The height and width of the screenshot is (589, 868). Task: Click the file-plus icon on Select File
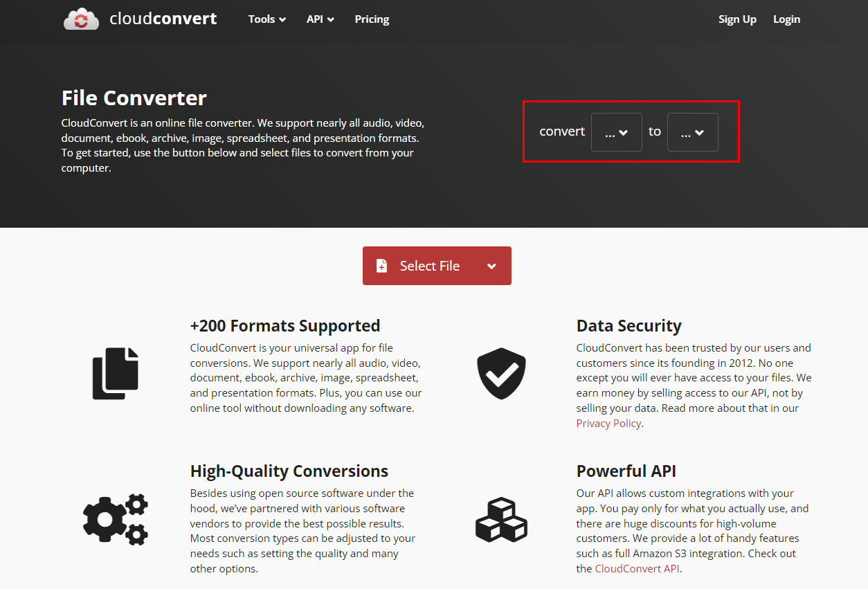381,266
